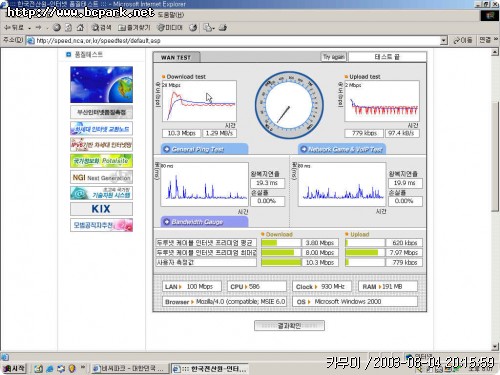Click the 19.3 ms ping delay value
The height and width of the screenshot is (375, 500).
267,183
